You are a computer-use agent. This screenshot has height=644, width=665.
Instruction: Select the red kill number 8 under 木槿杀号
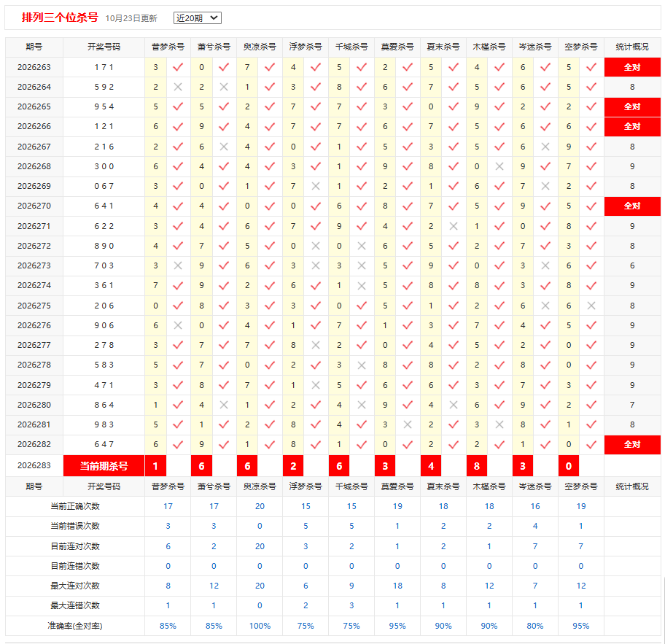tap(477, 466)
